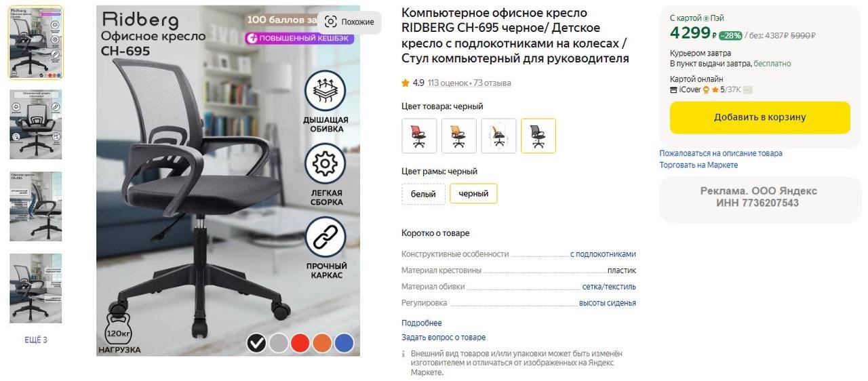Click the three-dots icon beside seller rating
Screen dimensions: 868x381
[748, 89]
